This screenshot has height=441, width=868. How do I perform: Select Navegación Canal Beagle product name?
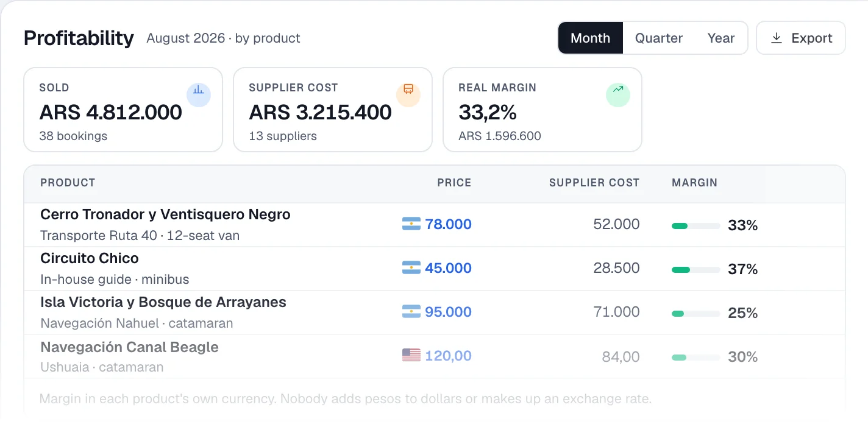click(x=129, y=347)
